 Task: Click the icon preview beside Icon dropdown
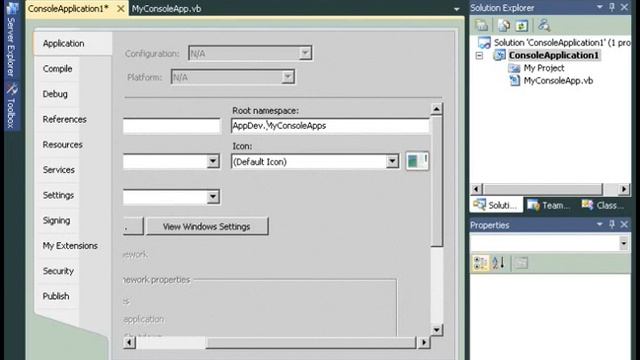pos(417,161)
